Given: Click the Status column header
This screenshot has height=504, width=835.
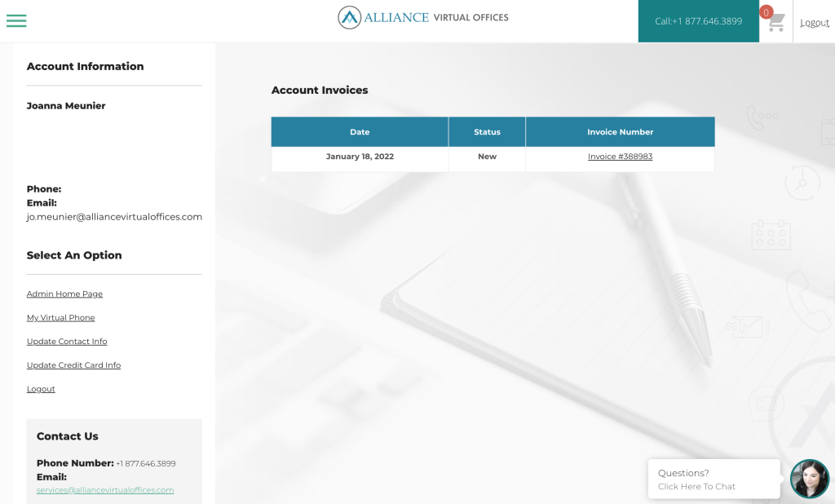Looking at the screenshot, I should pyautogui.click(x=487, y=131).
